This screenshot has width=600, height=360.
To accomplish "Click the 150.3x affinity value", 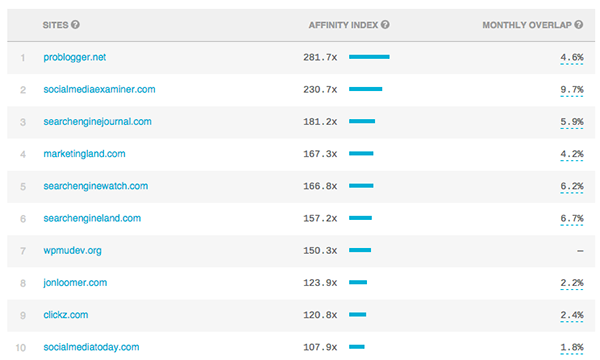I will 320,251.
